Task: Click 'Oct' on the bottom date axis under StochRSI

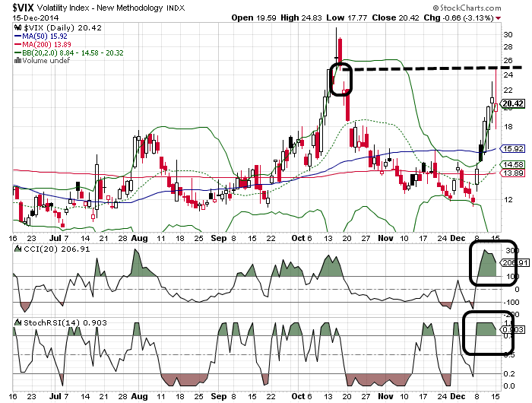Action: pyautogui.click(x=298, y=397)
